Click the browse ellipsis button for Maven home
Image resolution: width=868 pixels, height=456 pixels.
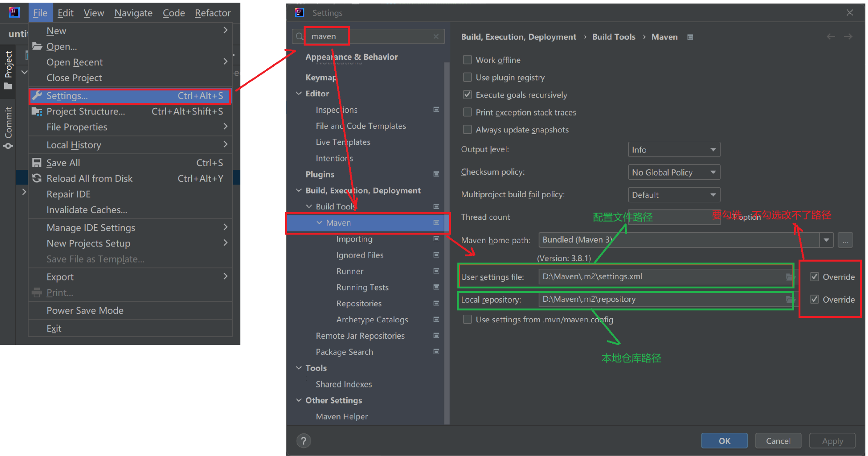click(x=845, y=240)
